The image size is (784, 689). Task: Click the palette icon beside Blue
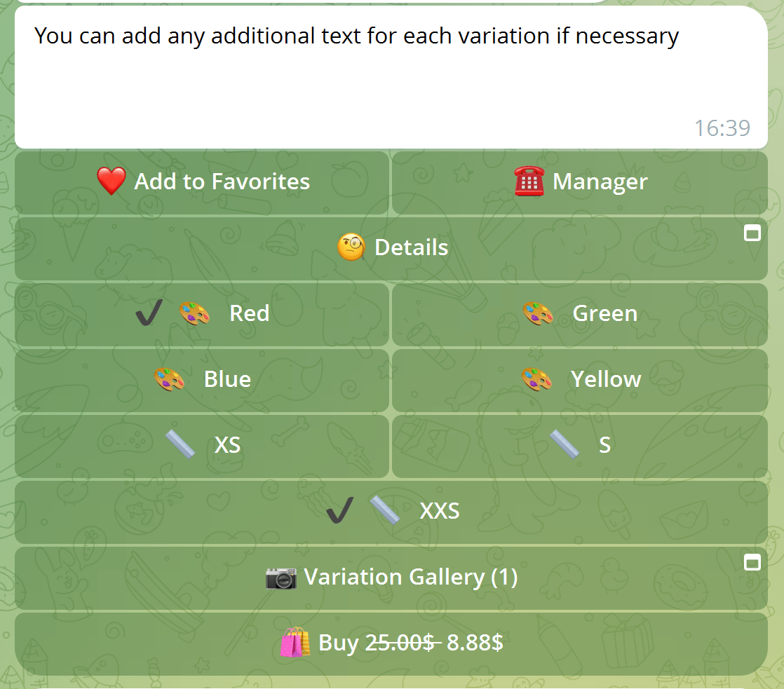(x=169, y=379)
